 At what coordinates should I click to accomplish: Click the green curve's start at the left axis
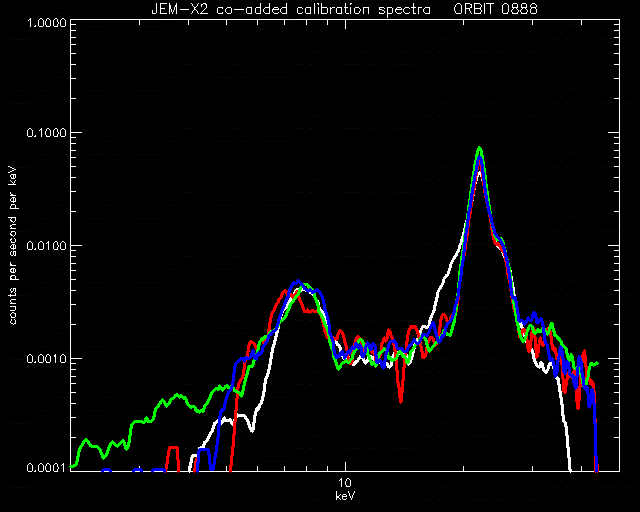click(x=74, y=465)
